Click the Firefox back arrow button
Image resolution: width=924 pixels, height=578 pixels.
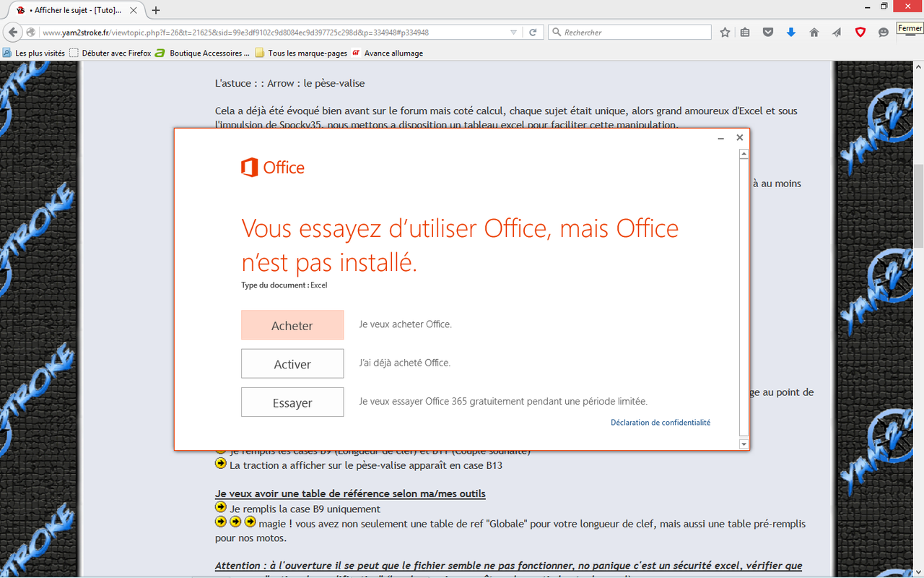[x=12, y=32]
